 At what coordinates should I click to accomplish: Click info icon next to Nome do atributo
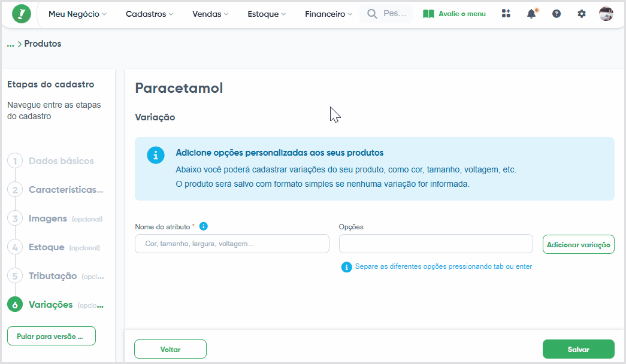tap(203, 226)
